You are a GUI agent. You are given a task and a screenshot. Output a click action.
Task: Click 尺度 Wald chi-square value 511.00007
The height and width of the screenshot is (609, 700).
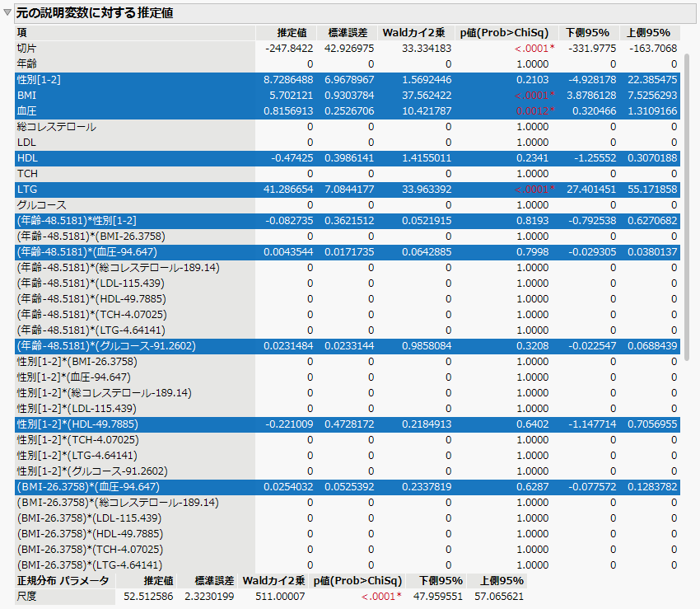pyautogui.click(x=280, y=597)
